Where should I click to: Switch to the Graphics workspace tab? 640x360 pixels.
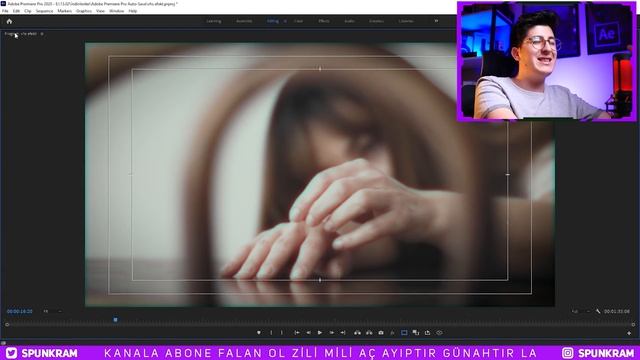(376, 21)
